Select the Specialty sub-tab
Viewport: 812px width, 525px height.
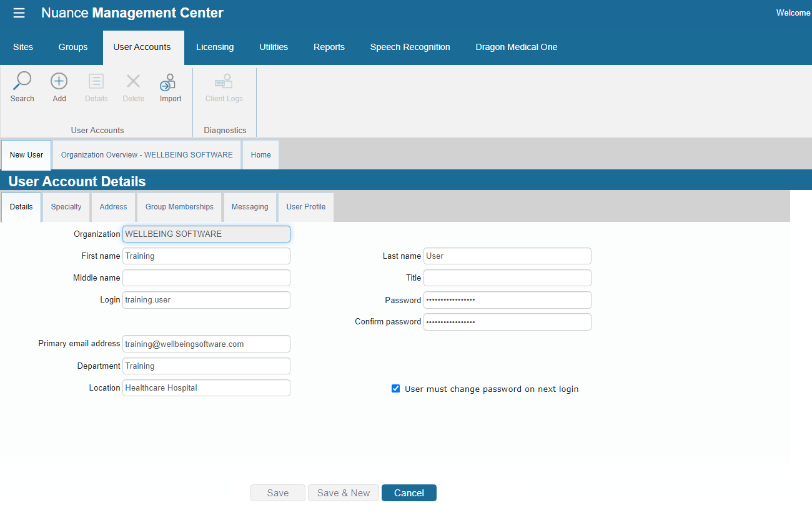click(66, 207)
